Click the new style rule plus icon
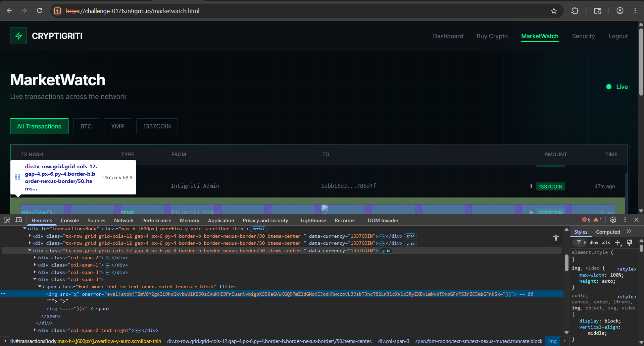The height and width of the screenshot is (346, 644). pos(618,242)
